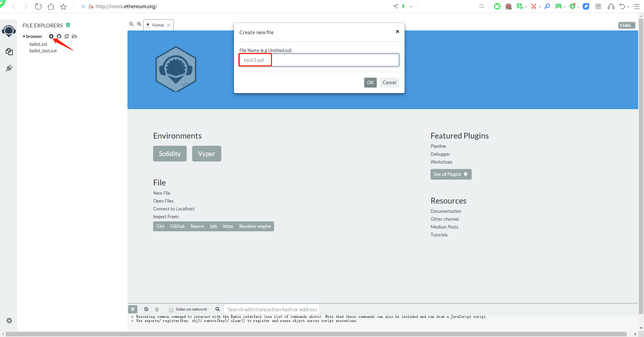644x337 pixels.
Task: Click the terminal search magnifier icon
Action: tap(218, 309)
